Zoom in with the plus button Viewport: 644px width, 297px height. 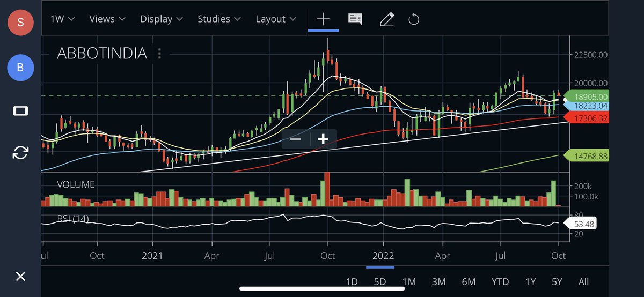(x=323, y=139)
